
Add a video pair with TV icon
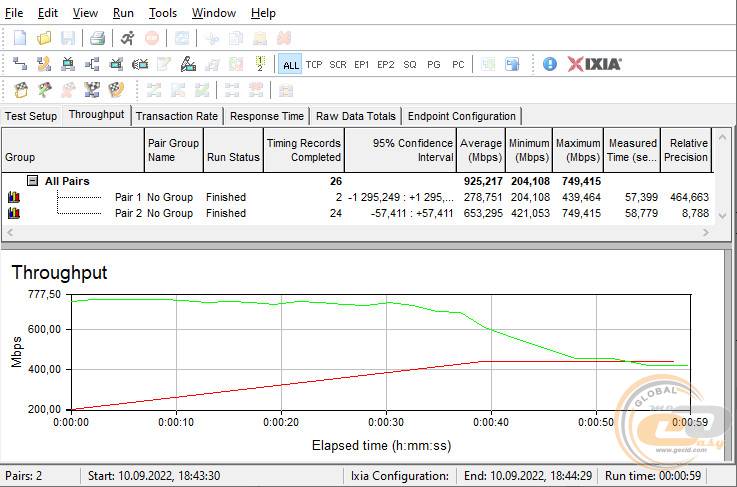click(68, 64)
